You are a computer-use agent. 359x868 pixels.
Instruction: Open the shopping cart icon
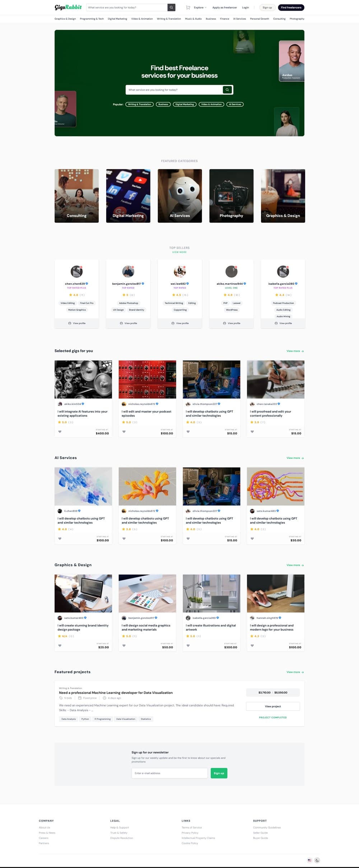click(188, 8)
